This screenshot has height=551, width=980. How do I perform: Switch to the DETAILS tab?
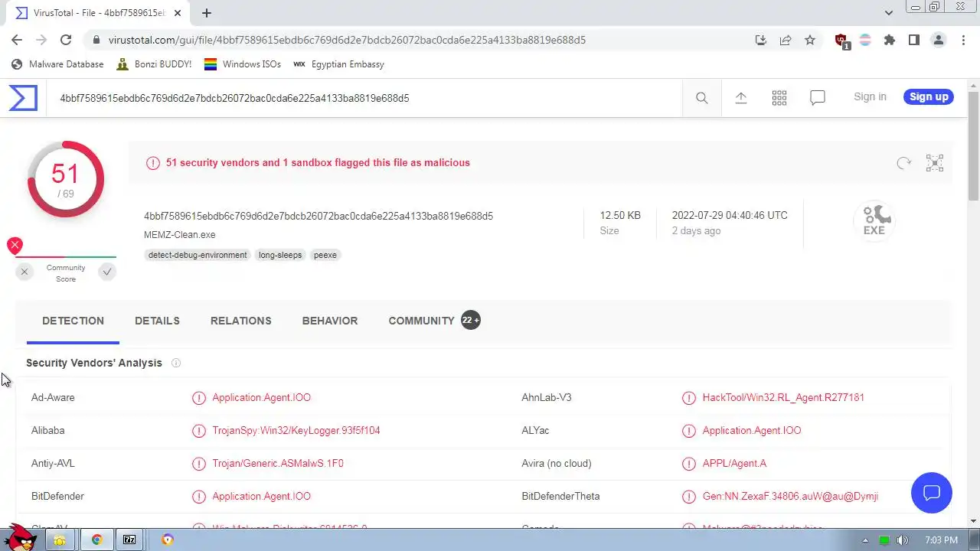pyautogui.click(x=157, y=321)
